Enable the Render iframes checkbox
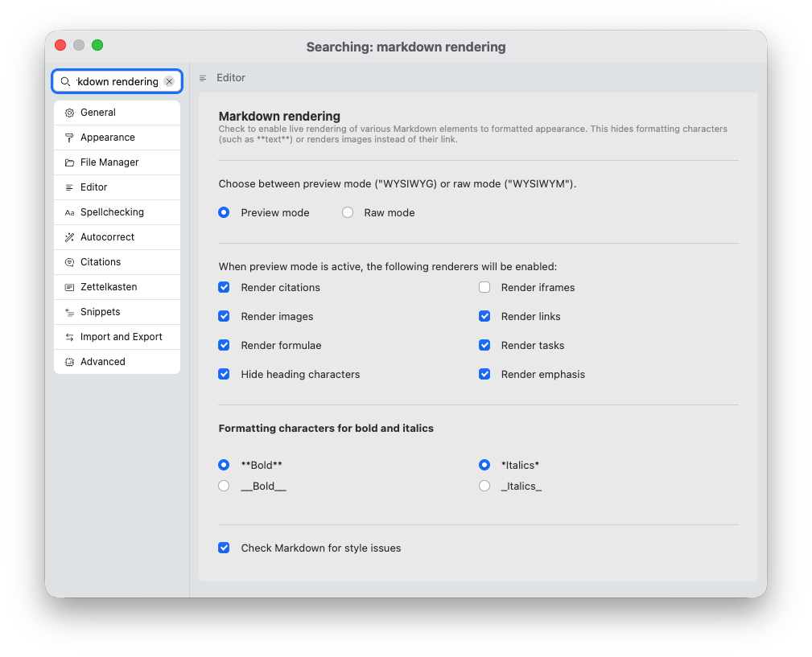Viewport: 812px width, 657px height. 484,287
